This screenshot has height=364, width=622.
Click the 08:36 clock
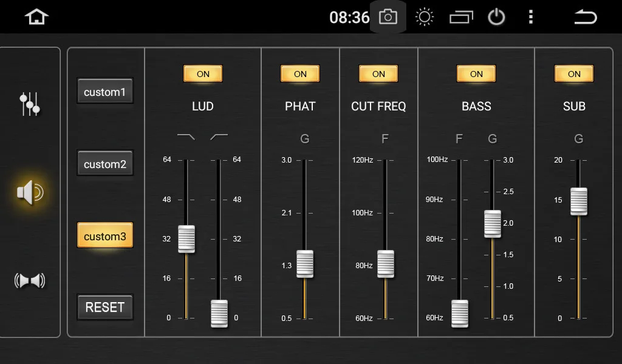(349, 18)
